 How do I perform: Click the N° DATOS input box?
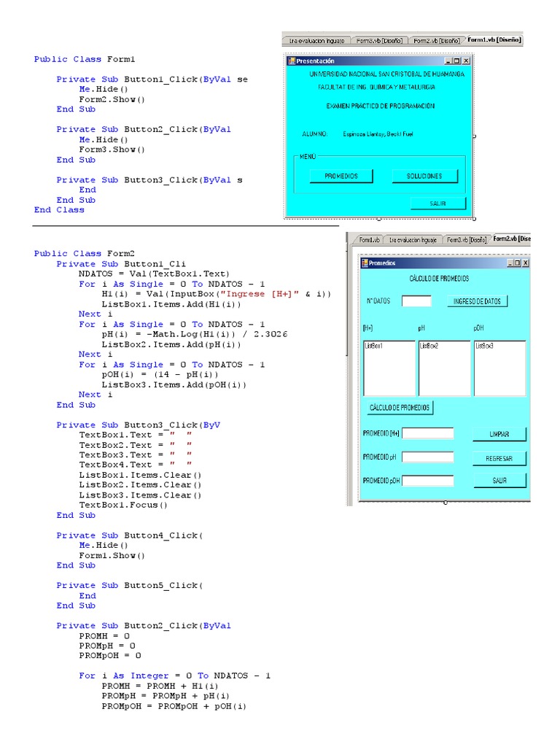(416, 301)
